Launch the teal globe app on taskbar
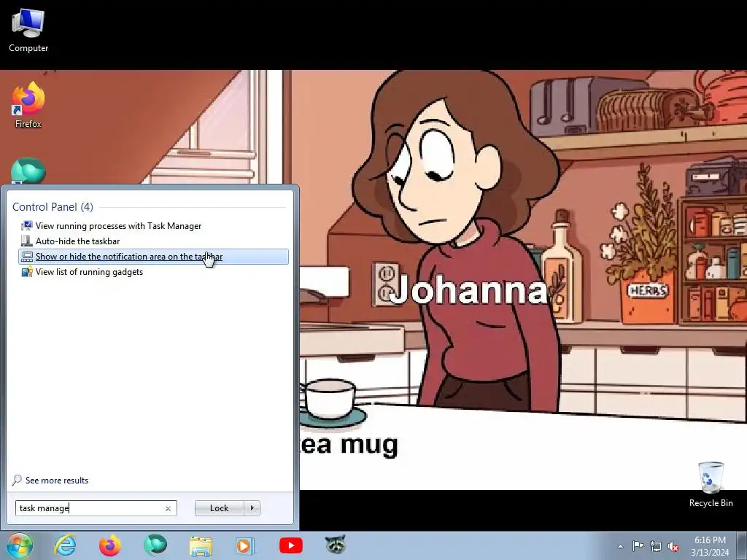This screenshot has height=560, width=747. pos(155,545)
